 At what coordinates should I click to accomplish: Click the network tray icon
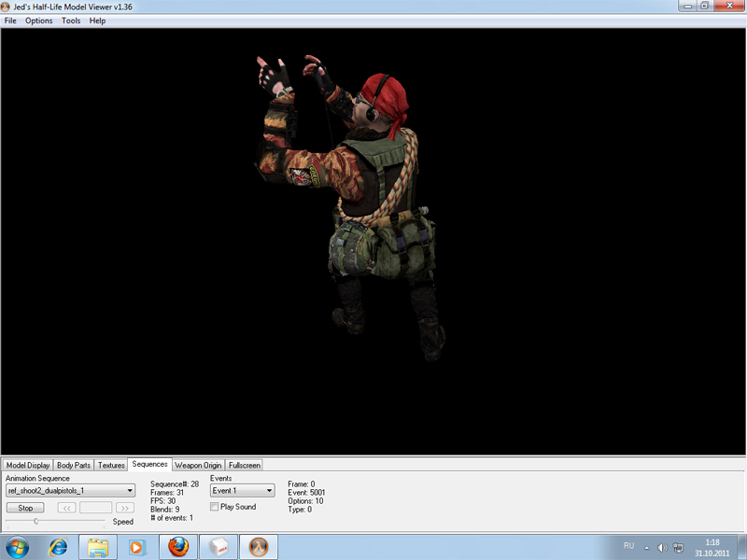pyautogui.click(x=678, y=547)
